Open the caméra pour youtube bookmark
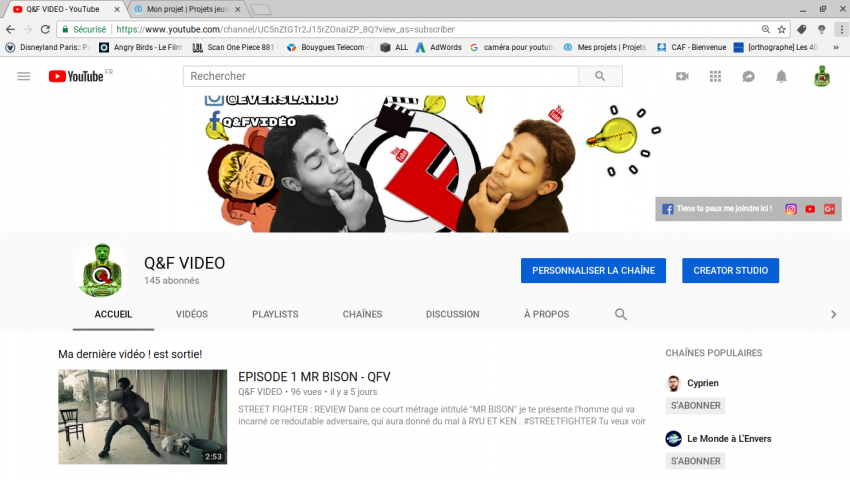Screen dimensions: 850x480 pos(512,47)
